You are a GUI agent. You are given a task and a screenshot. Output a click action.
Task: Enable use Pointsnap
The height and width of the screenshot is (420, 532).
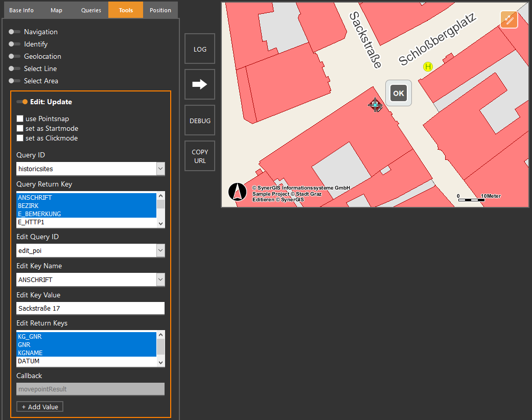[19, 118]
